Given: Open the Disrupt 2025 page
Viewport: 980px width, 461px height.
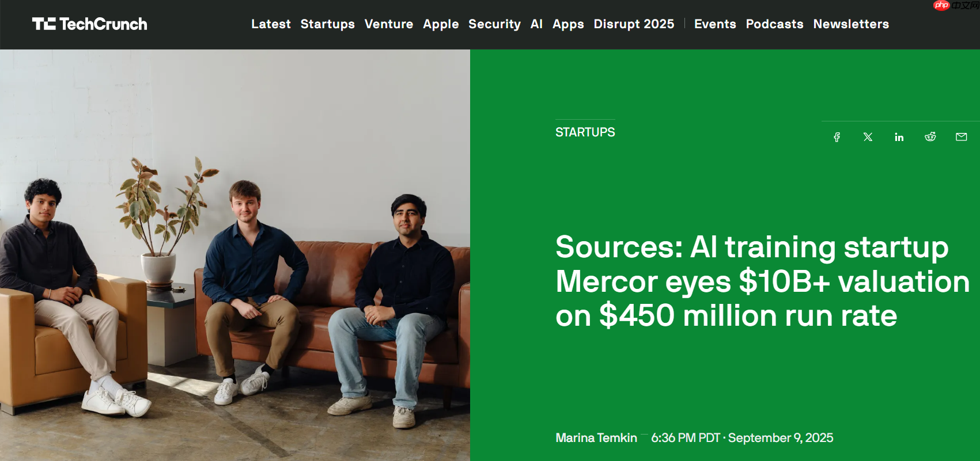Looking at the screenshot, I should [x=634, y=24].
